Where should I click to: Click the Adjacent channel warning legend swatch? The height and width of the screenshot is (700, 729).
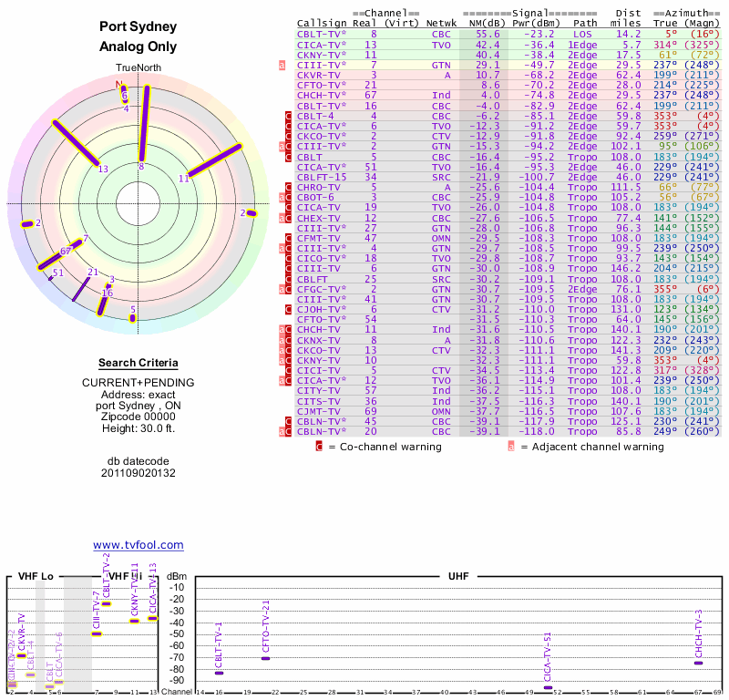511,447
